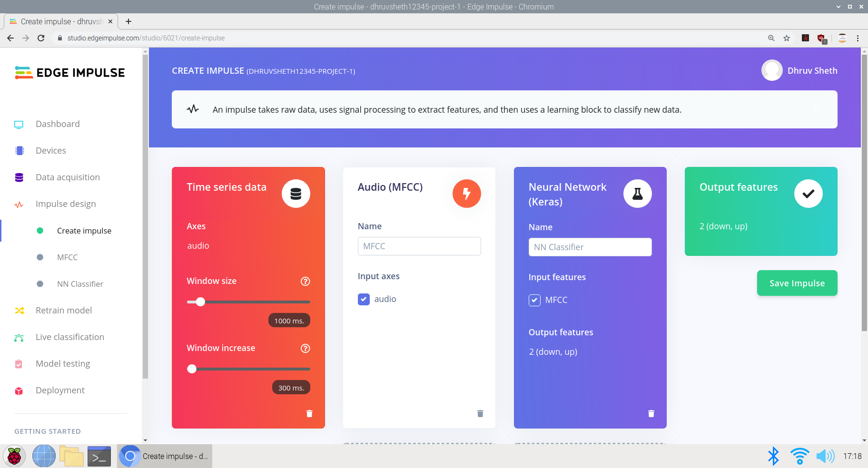
Task: Adjust the Window increase slider
Action: [192, 369]
